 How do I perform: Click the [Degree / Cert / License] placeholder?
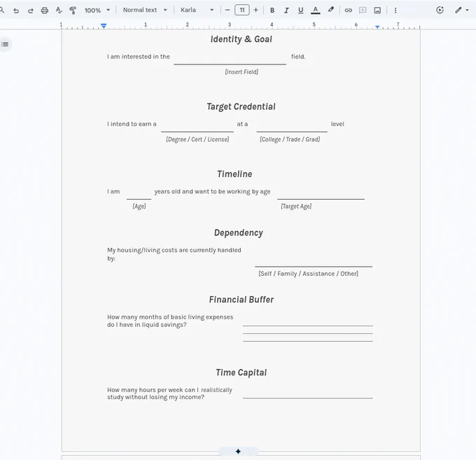(x=197, y=139)
